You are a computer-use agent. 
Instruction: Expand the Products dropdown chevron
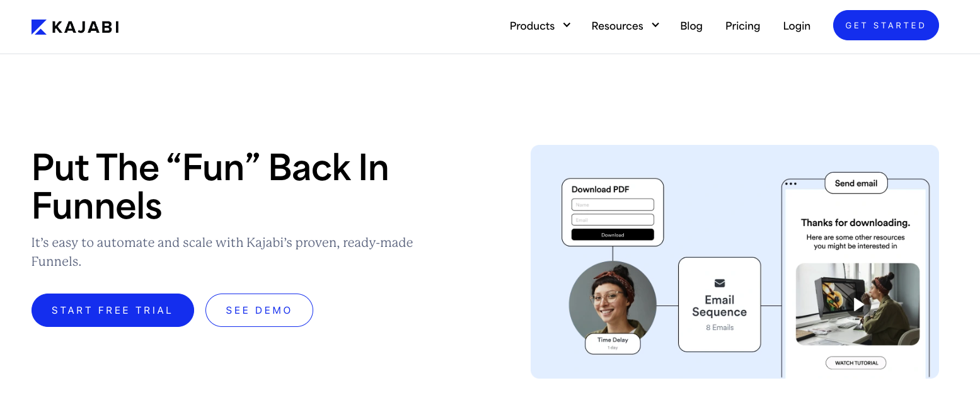567,25
